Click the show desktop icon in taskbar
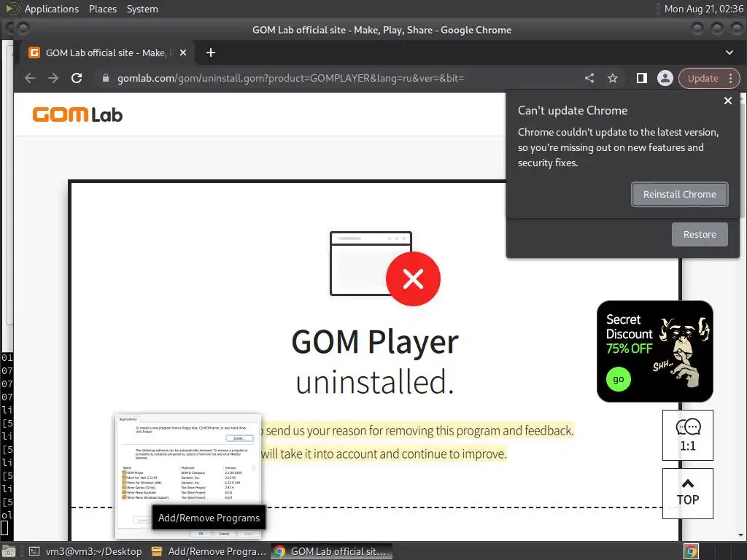The width and height of the screenshot is (747, 560). click(9, 551)
